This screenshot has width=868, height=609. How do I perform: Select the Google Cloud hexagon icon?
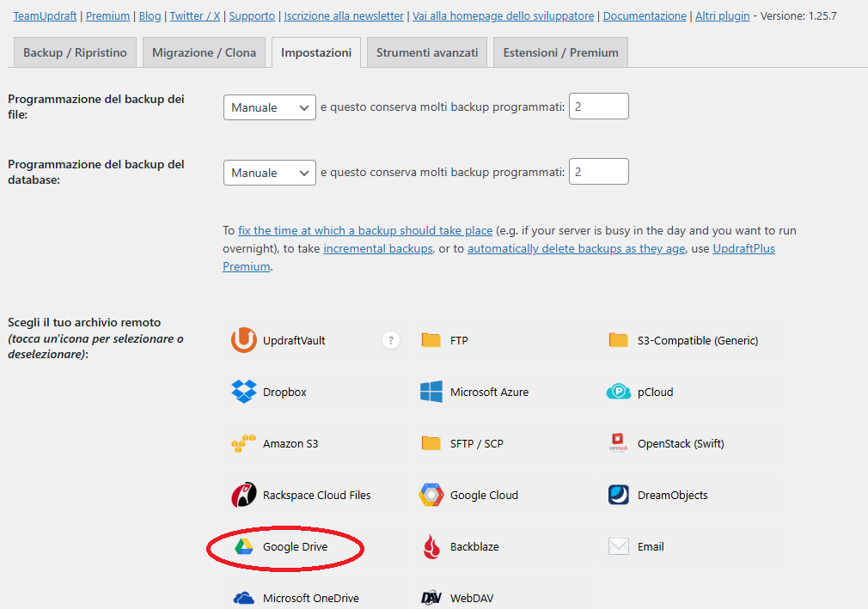tap(431, 495)
